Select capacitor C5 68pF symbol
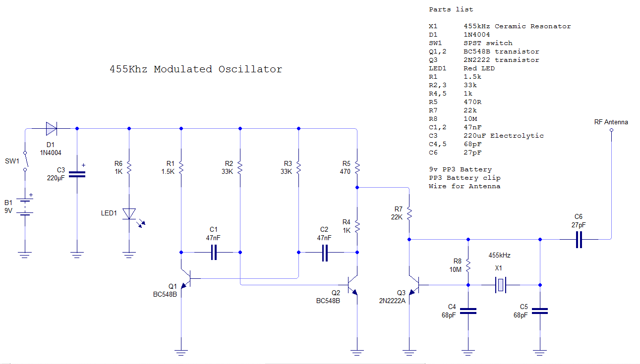This screenshot has height=364, width=640. click(540, 311)
